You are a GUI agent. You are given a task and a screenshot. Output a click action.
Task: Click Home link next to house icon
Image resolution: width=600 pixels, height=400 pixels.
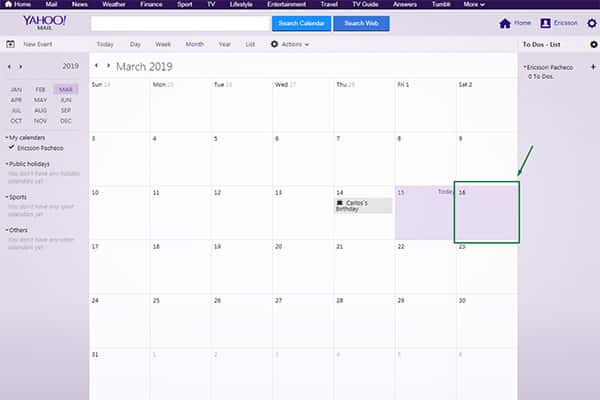coord(522,23)
